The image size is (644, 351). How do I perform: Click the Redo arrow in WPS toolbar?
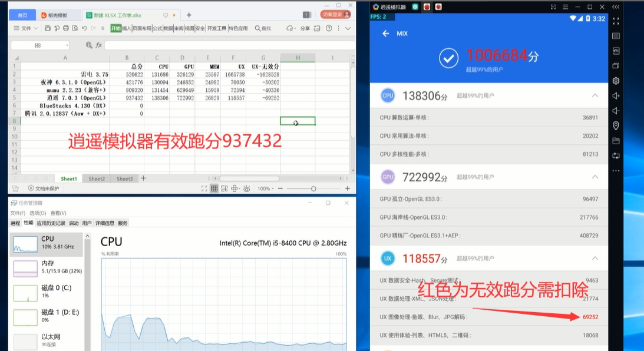[x=93, y=28]
